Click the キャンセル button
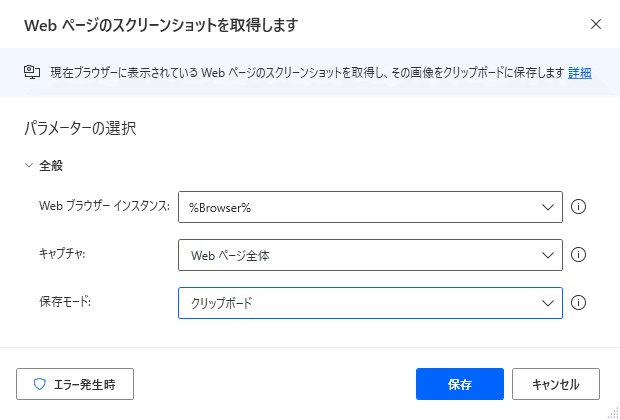The width and height of the screenshot is (620, 420). [x=556, y=384]
